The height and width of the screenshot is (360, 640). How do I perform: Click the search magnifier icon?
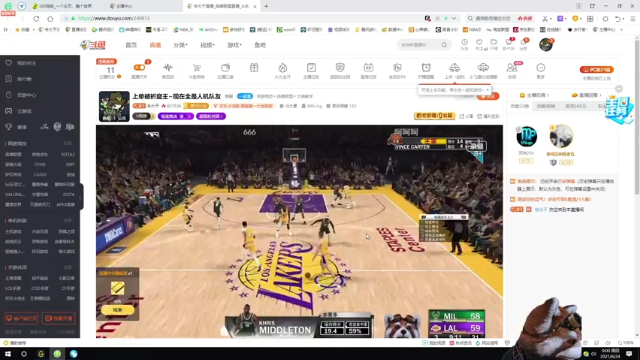444,45
